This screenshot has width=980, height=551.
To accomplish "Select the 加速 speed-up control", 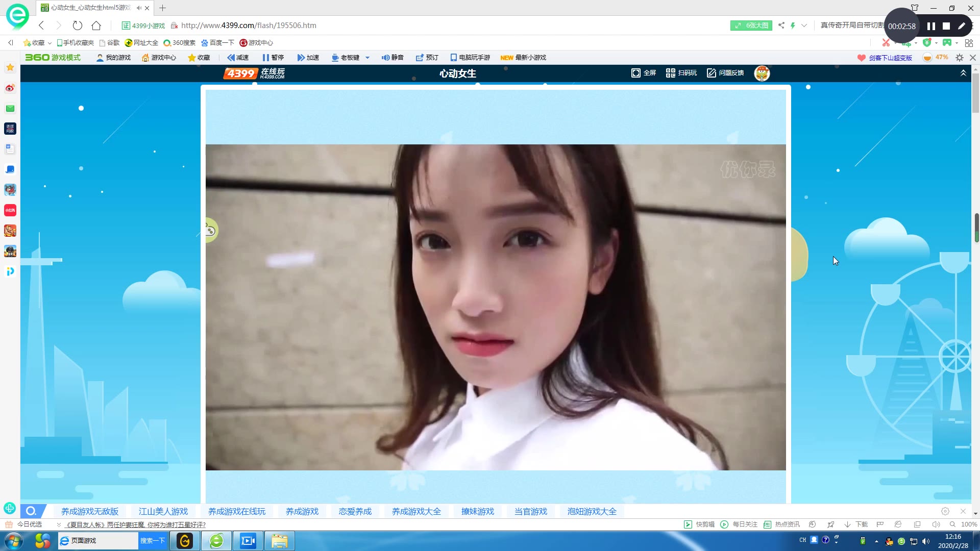I will (x=308, y=58).
